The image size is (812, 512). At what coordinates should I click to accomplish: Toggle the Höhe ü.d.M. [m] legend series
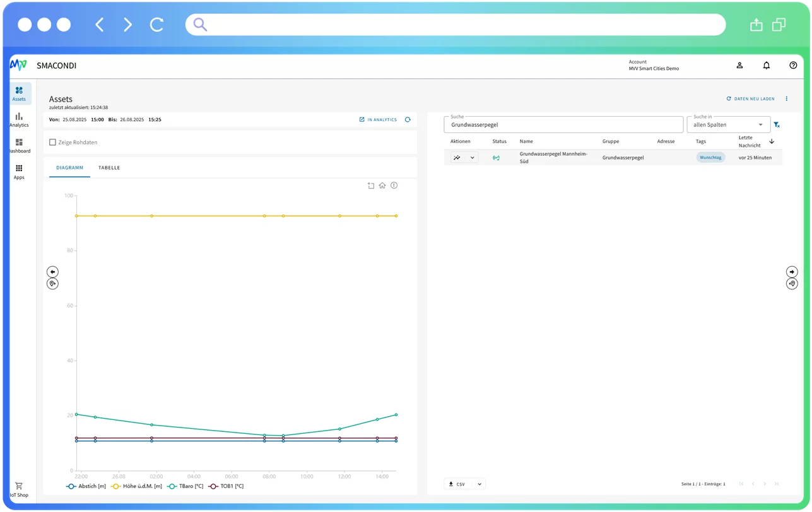[x=136, y=487]
